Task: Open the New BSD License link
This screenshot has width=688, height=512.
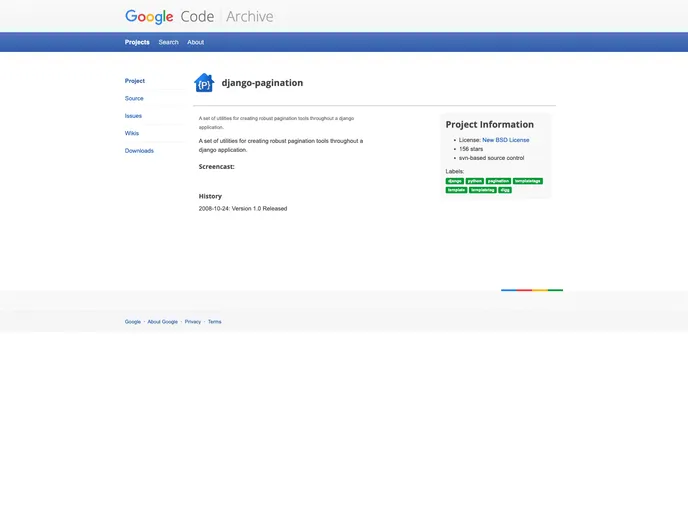Action: click(505, 140)
